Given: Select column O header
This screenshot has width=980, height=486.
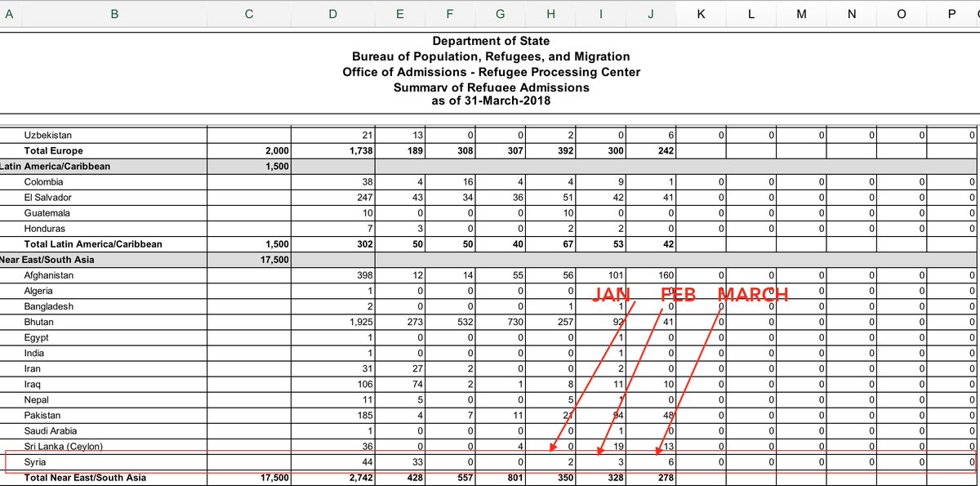Looking at the screenshot, I should point(902,13).
